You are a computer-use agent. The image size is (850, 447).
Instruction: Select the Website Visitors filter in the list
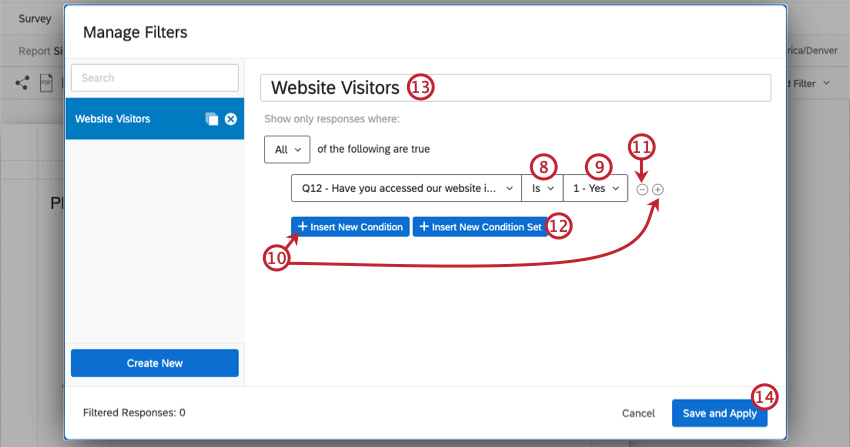click(x=130, y=119)
